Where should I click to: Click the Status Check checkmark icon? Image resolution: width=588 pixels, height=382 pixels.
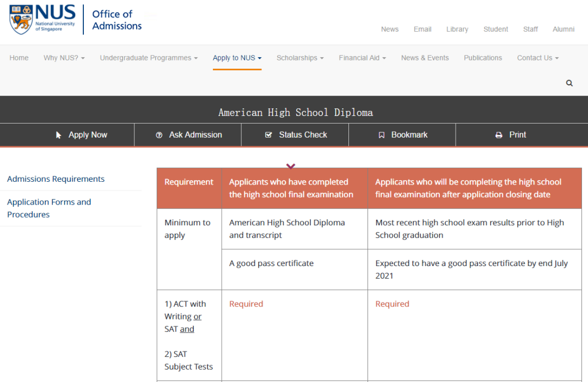268,135
